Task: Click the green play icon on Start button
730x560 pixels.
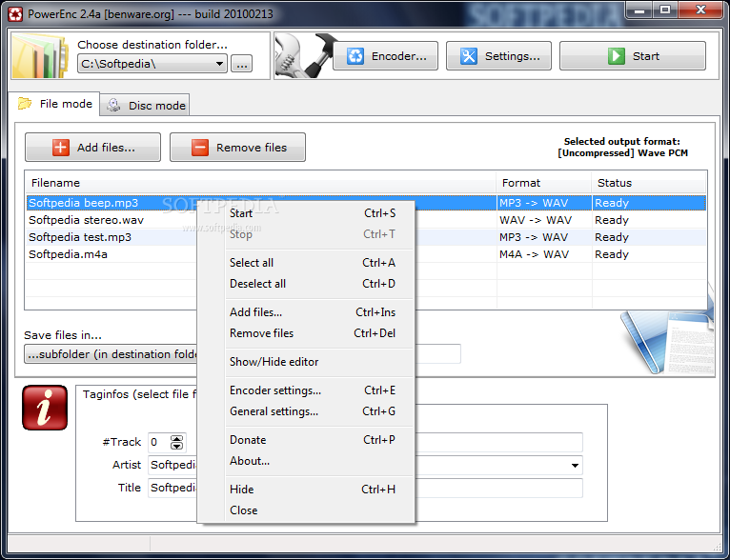Action: point(616,56)
